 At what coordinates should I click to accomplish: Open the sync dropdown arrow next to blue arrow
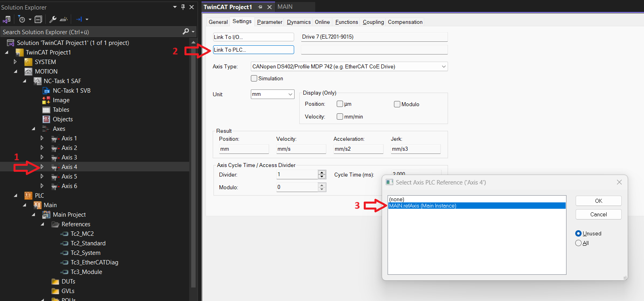pos(87,19)
